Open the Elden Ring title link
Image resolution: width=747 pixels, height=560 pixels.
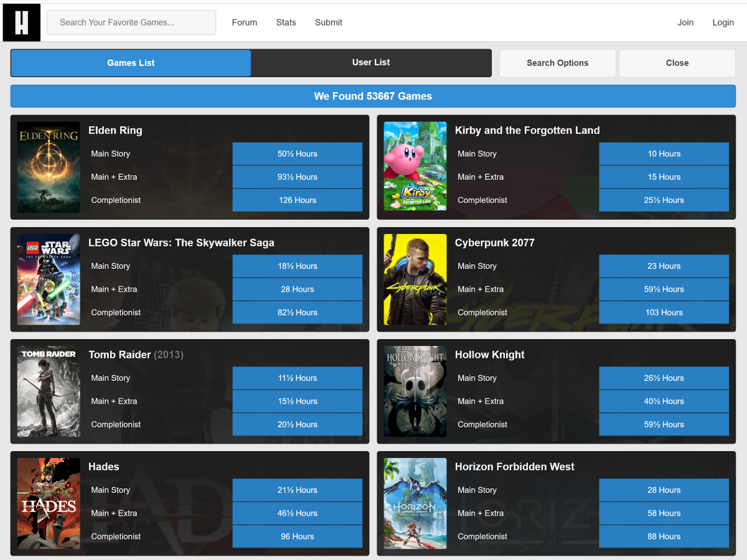(x=115, y=130)
